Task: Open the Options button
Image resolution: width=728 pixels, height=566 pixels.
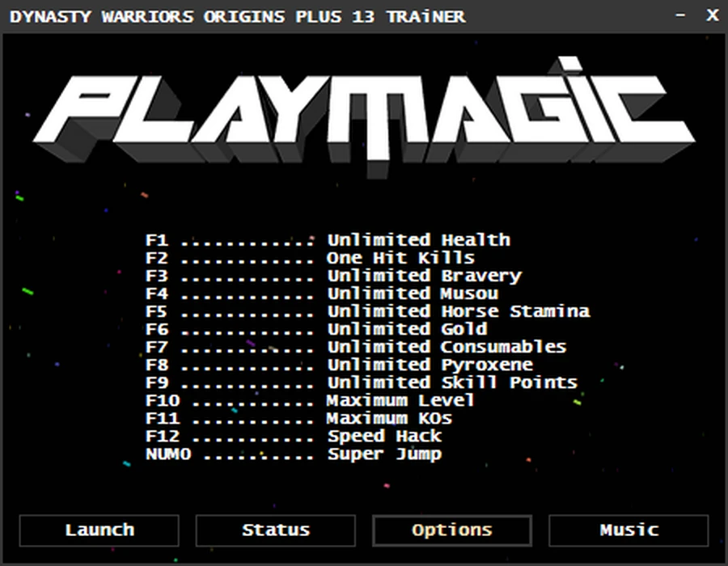Action: click(x=451, y=530)
